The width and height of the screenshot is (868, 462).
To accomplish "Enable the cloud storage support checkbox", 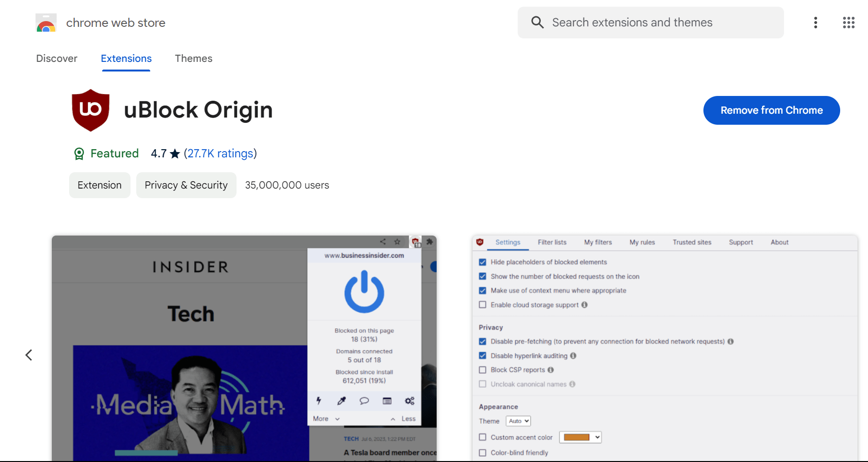I will coord(483,305).
